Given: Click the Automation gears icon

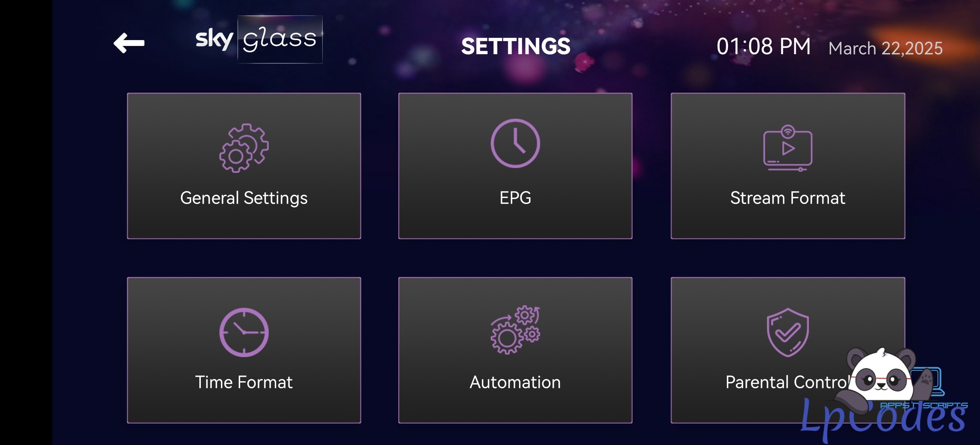Looking at the screenshot, I should pyautogui.click(x=515, y=330).
